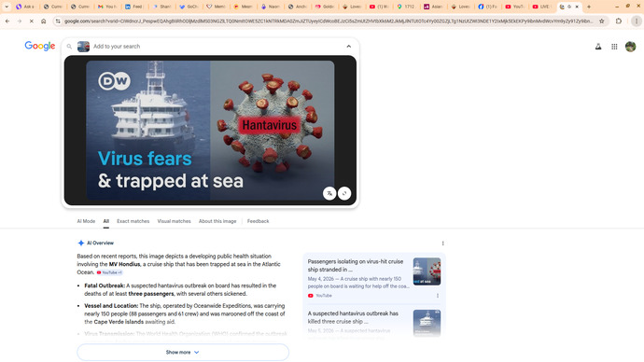The image size is (644, 362).
Task: Click the Hantavirus preview image
Action: point(210,130)
